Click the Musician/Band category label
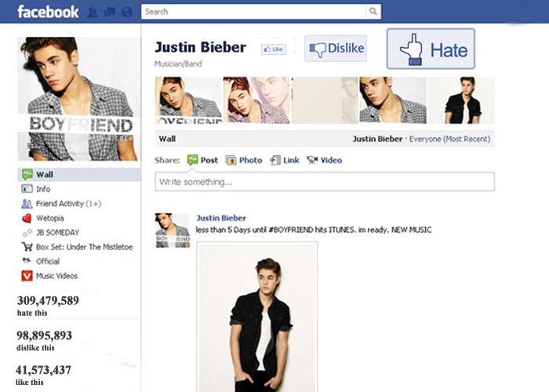This screenshot has height=392, width=549. [178, 64]
